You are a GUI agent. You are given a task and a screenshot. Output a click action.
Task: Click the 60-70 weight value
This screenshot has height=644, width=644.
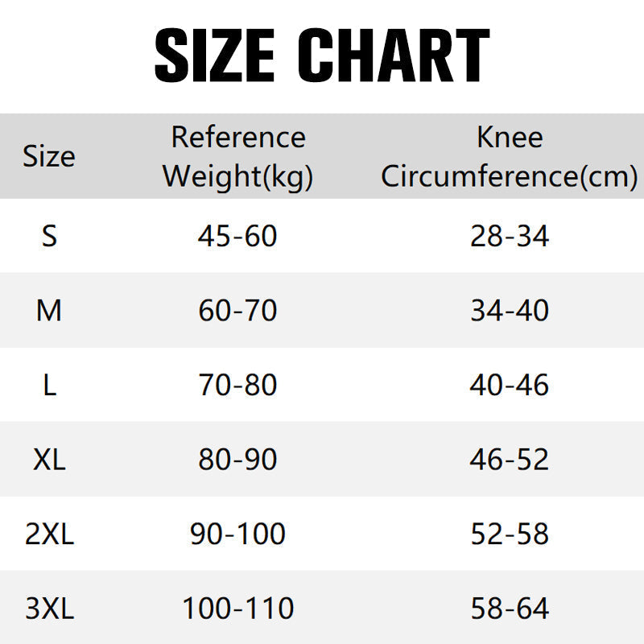[x=237, y=311]
